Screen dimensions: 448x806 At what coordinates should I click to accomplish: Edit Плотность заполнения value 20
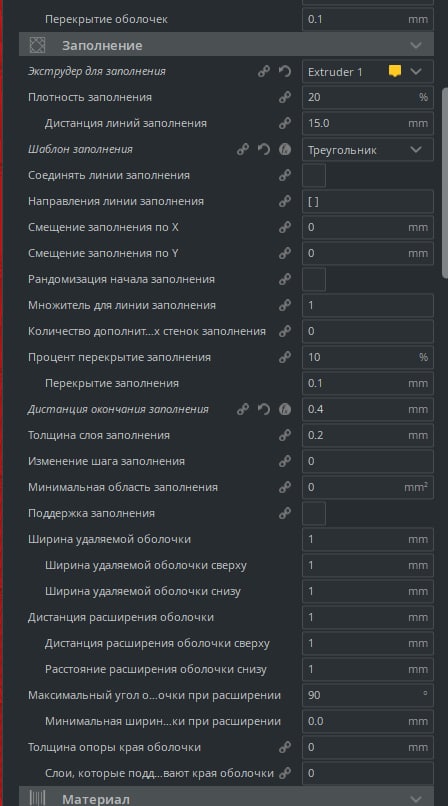pos(368,97)
